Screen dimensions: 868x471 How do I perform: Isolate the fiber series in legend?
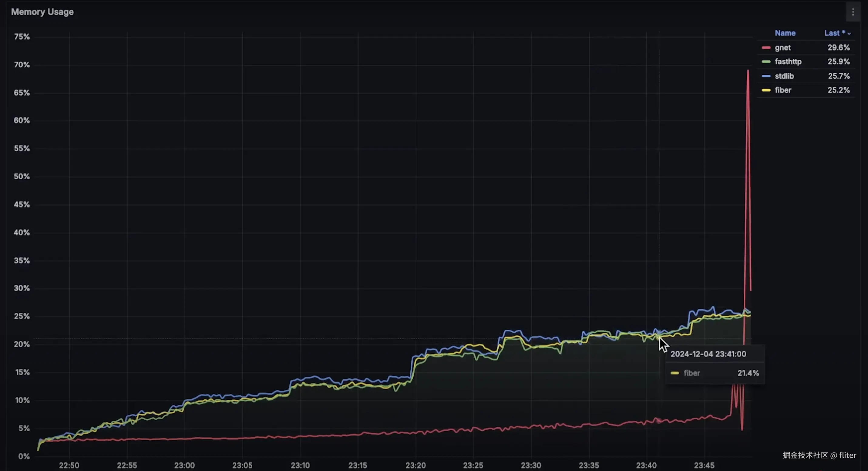coord(783,90)
